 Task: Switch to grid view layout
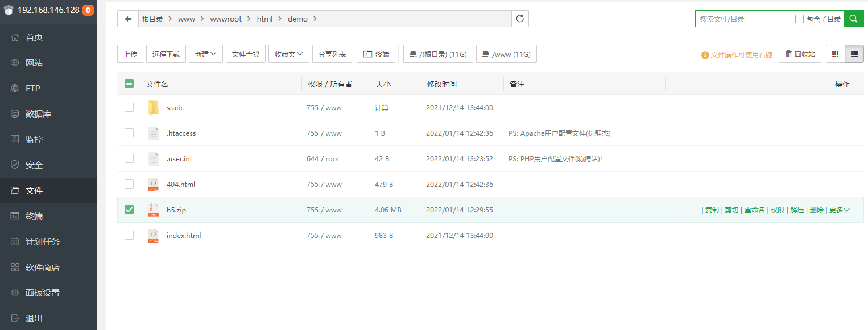pyautogui.click(x=835, y=54)
